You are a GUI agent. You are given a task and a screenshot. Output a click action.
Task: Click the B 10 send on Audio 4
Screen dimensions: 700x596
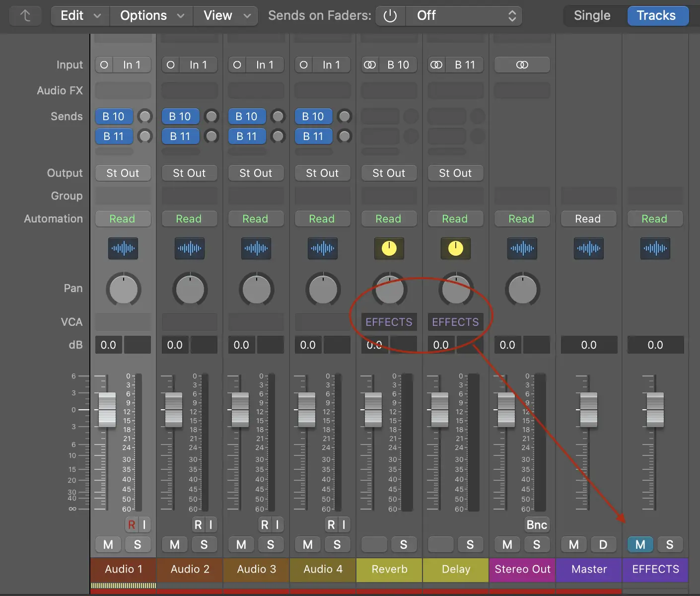click(x=313, y=117)
